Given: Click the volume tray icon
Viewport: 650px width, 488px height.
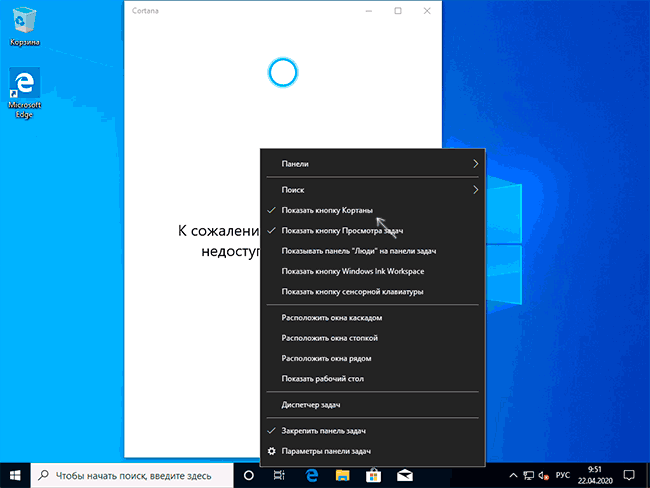Looking at the screenshot, I should [543, 476].
